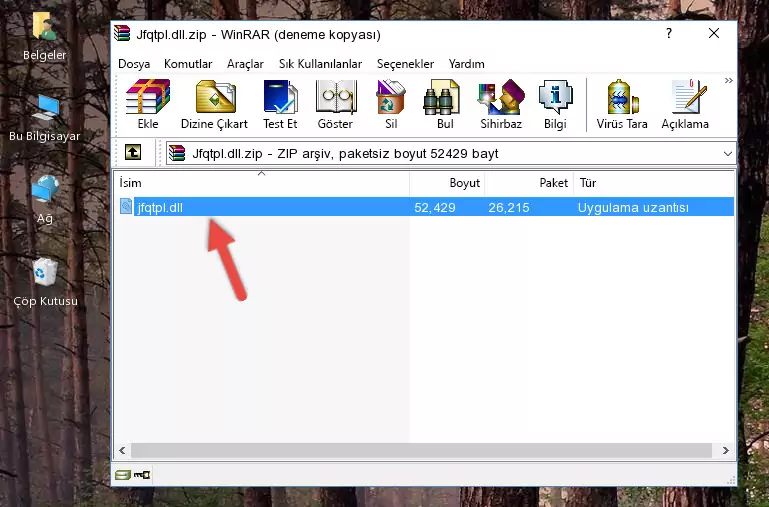
Task: Click the WinRAR title bar icon
Action: coord(122,34)
